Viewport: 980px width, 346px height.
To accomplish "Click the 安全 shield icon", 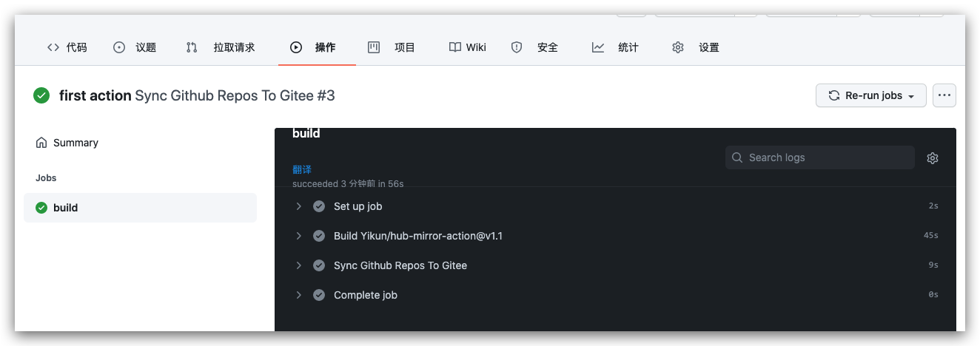I will (x=517, y=47).
